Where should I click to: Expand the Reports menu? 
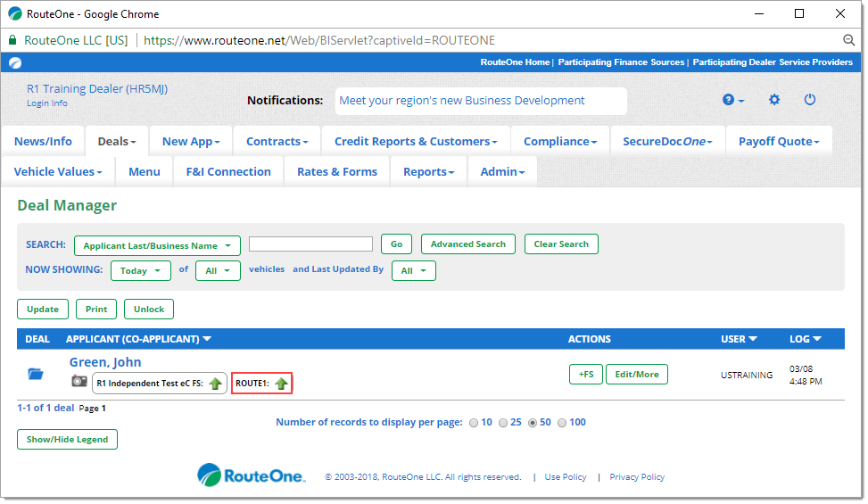pos(428,172)
